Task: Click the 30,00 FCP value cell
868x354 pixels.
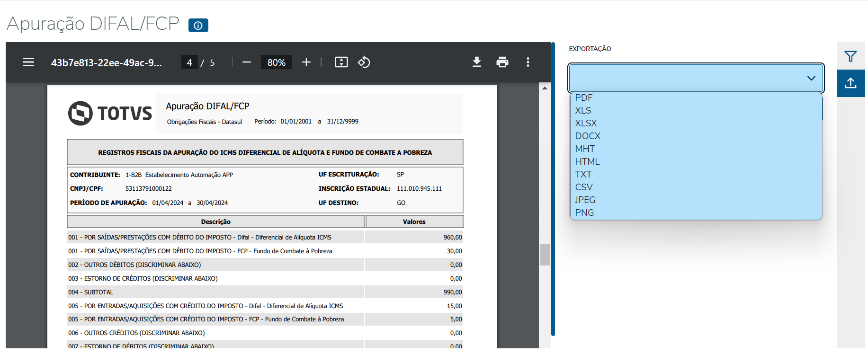Action: pos(414,251)
